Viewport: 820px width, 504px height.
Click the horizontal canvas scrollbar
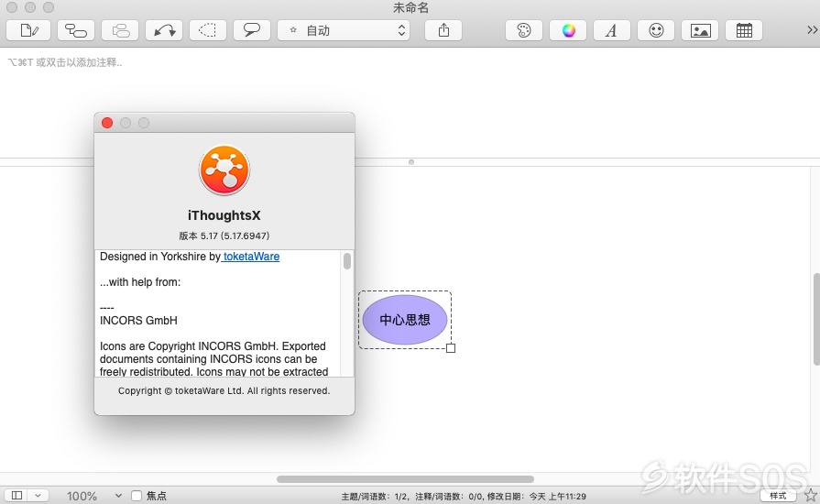click(405, 479)
